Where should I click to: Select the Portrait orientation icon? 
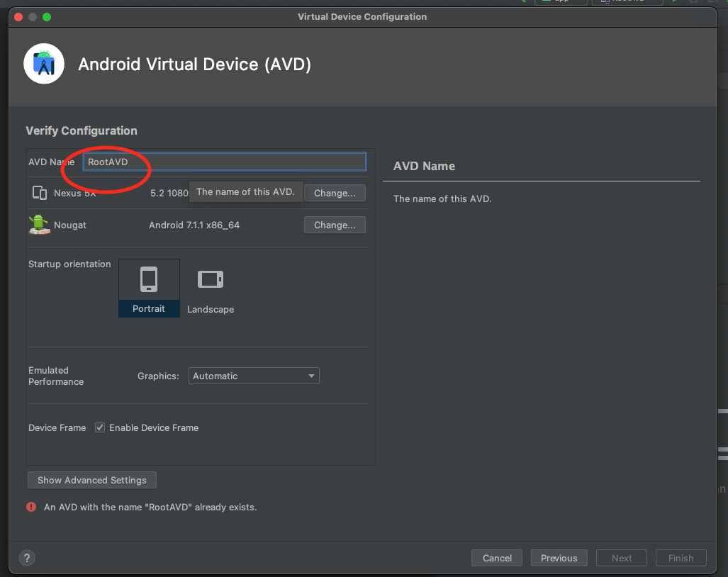[149, 279]
